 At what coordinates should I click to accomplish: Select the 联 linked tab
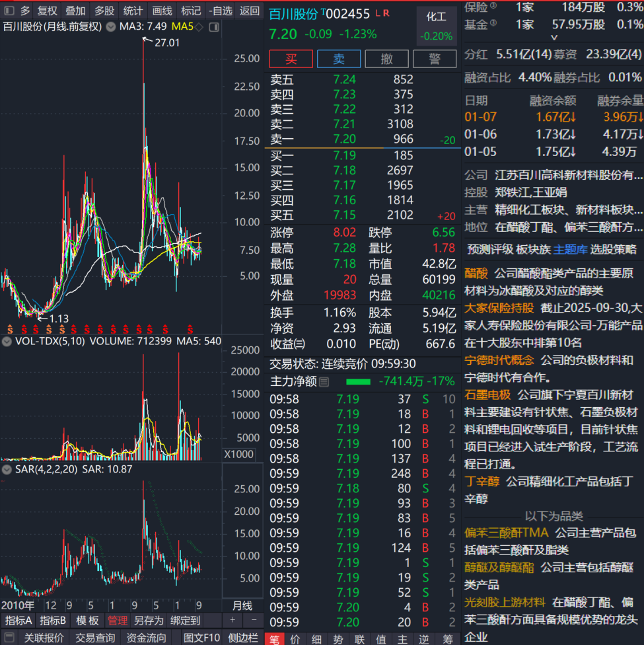click(360, 639)
